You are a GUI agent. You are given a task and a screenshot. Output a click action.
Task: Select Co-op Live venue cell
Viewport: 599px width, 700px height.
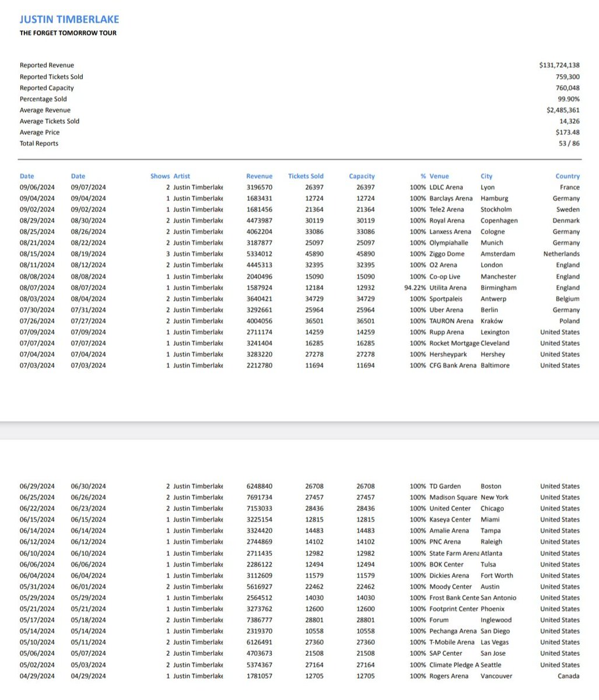coord(446,276)
